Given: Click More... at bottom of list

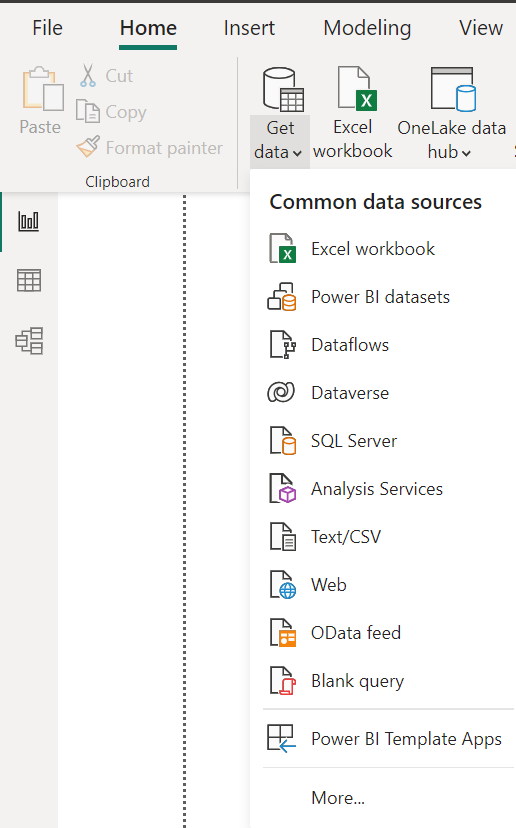Looking at the screenshot, I should pos(338,797).
